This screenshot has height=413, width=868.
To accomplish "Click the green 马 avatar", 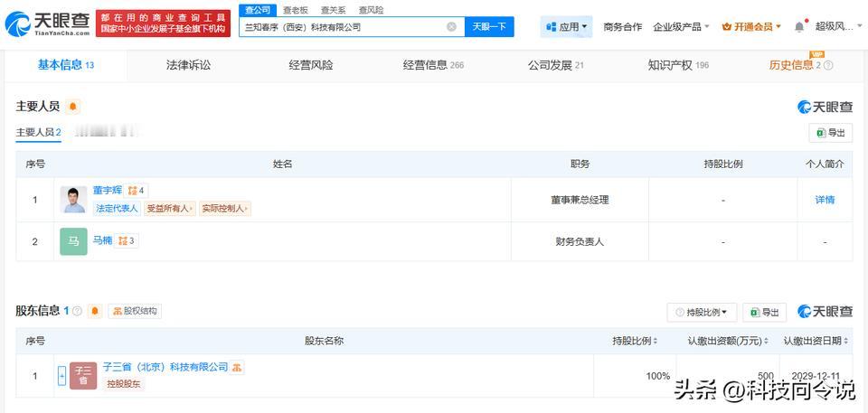I will coord(73,241).
